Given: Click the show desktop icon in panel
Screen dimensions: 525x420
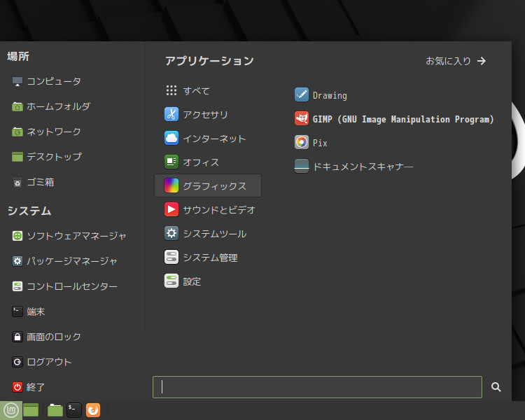Looking at the screenshot, I should (x=31, y=410).
